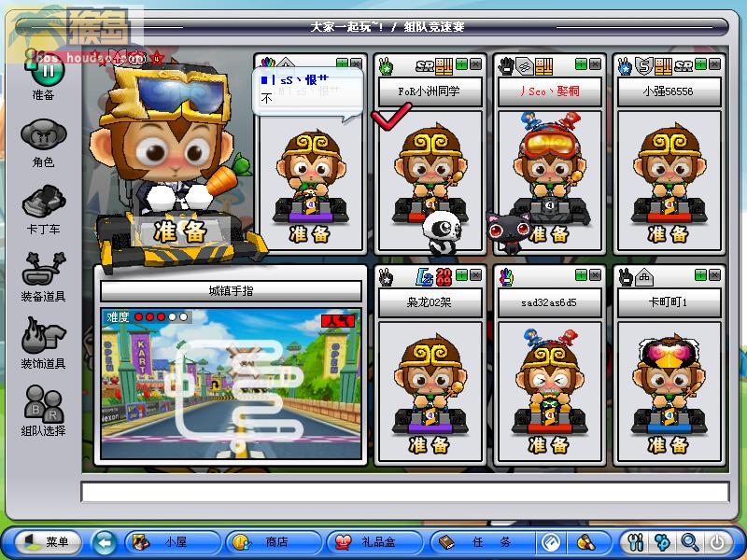This screenshot has width=747, height=560.
Task: Click the house-shaped guild badge on 卡町町1's slot
Action: (644, 277)
